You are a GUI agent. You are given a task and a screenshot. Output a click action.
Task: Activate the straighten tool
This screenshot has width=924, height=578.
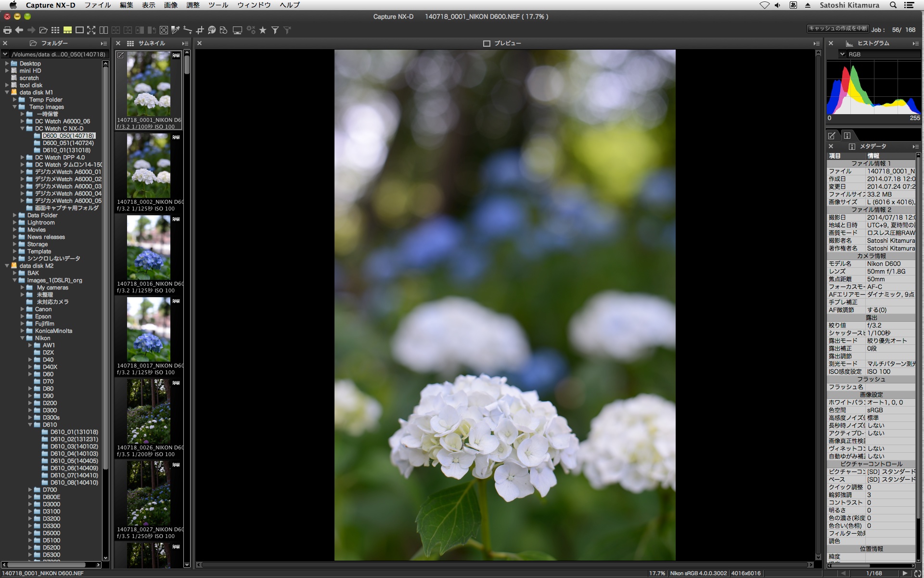(x=188, y=30)
